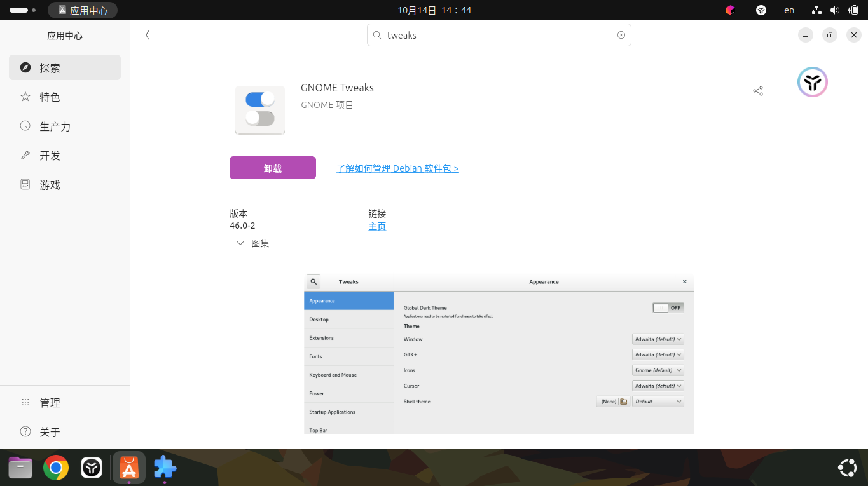
Task: Click the GNOME 项目 developer text
Action: [327, 105]
